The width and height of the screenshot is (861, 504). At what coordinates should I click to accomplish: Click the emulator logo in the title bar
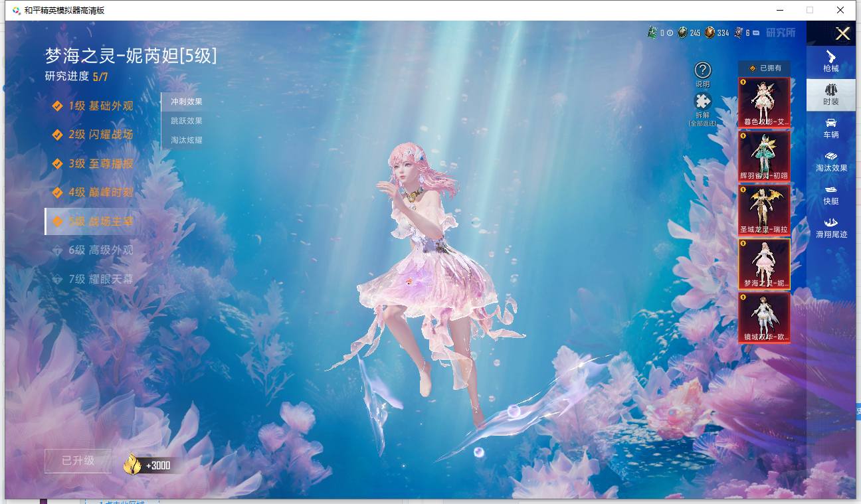(x=17, y=11)
